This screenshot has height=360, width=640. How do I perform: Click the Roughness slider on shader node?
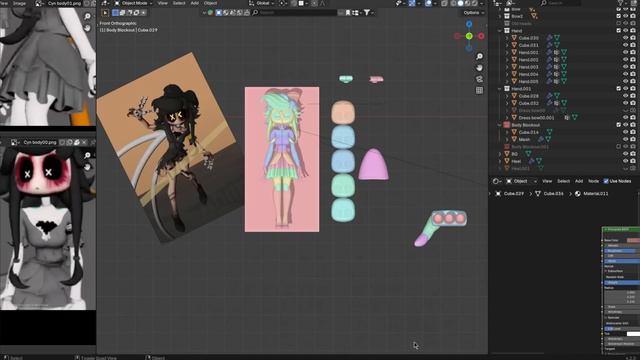tap(622, 251)
